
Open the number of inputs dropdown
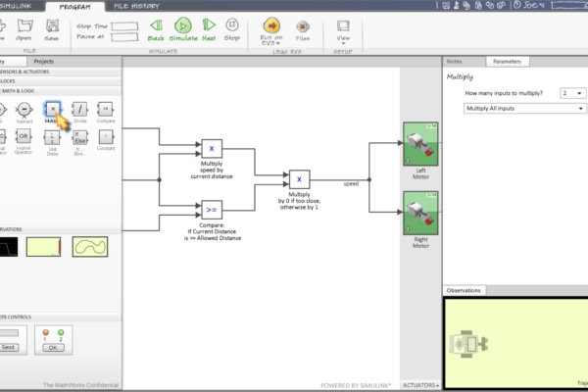[572, 92]
